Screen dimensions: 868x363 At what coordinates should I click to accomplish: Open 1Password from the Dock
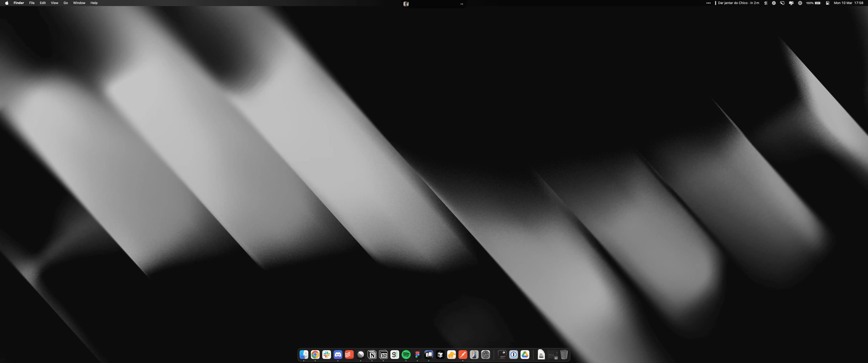[514, 354]
